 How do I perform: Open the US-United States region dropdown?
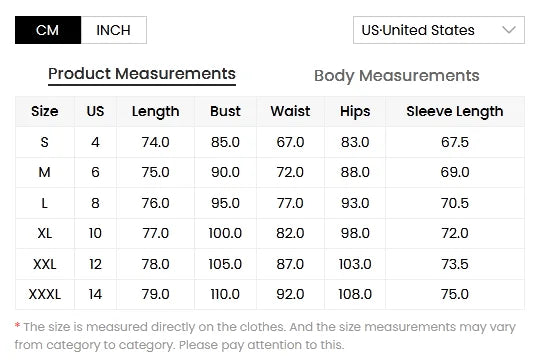click(439, 30)
